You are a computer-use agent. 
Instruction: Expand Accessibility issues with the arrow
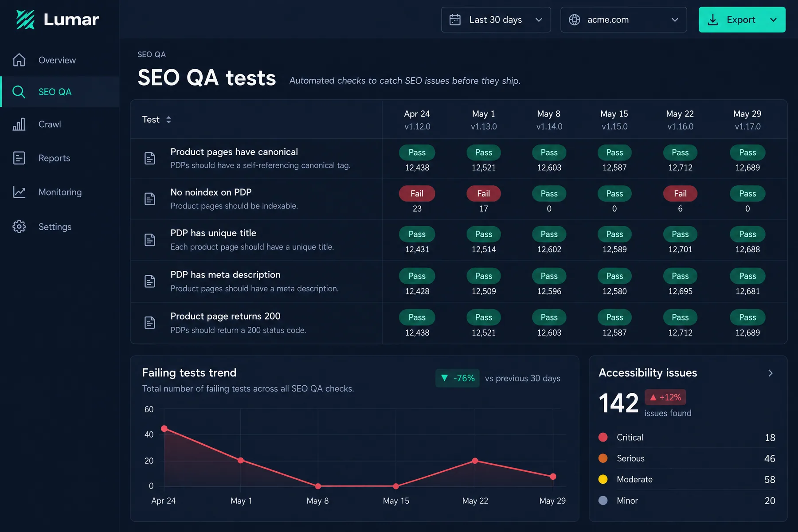pyautogui.click(x=771, y=373)
